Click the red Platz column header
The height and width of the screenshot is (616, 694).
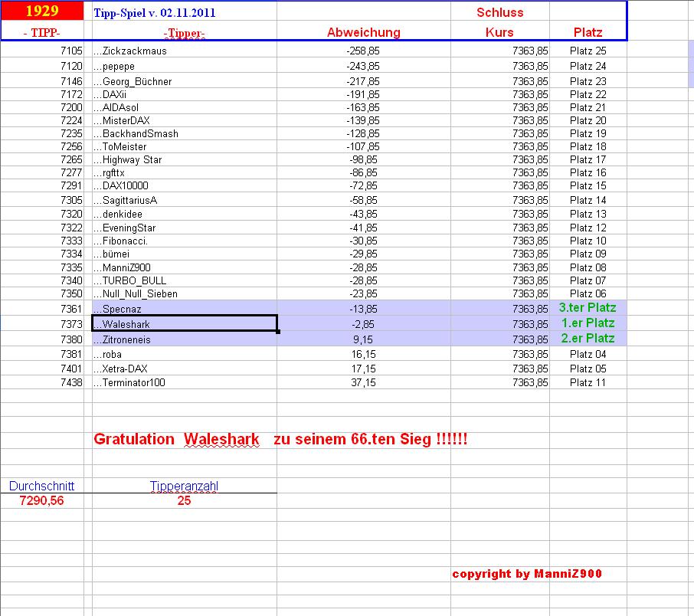pos(588,32)
